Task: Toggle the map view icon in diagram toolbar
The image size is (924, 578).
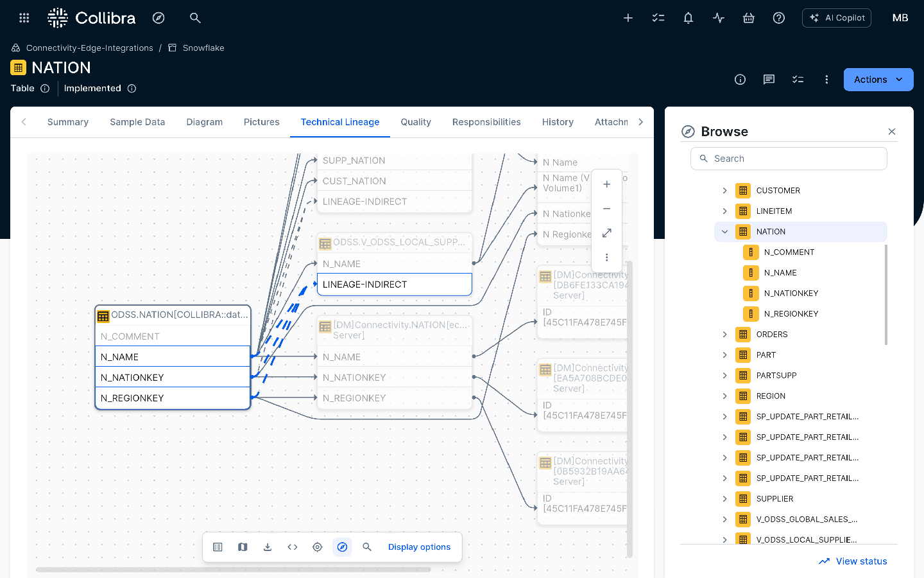Action: [x=243, y=547]
